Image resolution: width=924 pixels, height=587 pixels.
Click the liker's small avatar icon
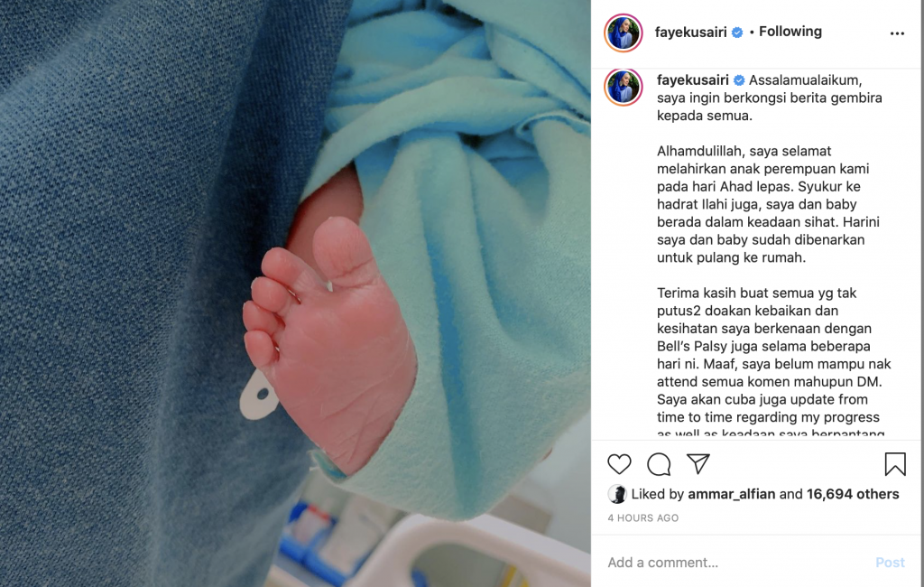click(617, 494)
